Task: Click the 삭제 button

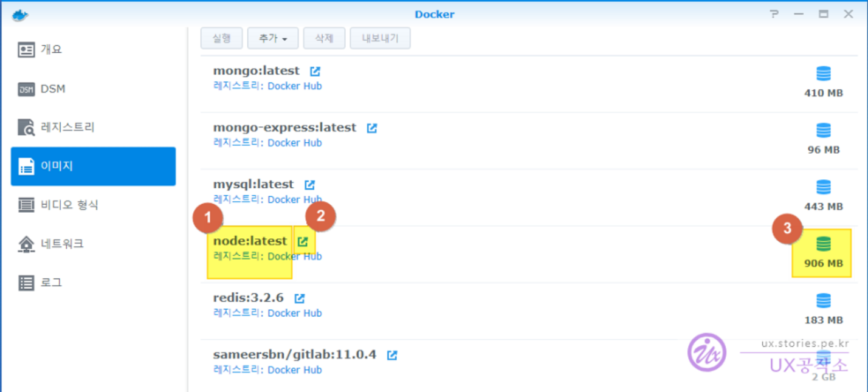Action: tap(324, 38)
